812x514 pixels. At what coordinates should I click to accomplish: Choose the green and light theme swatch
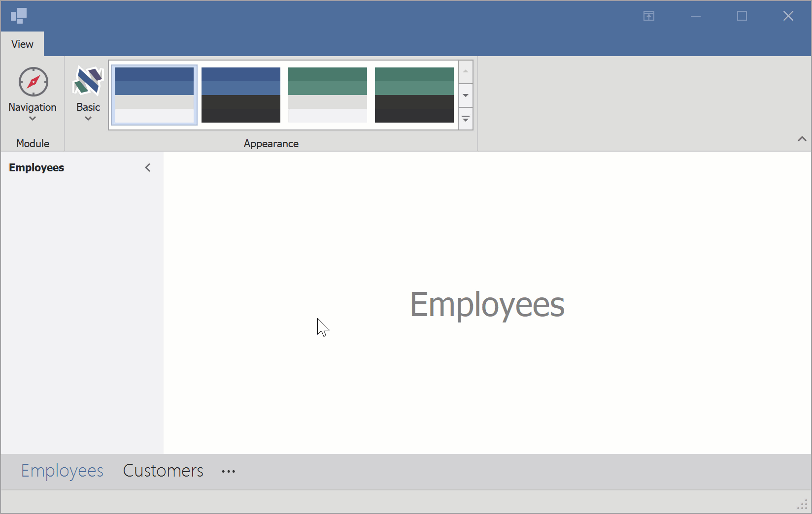(328, 95)
